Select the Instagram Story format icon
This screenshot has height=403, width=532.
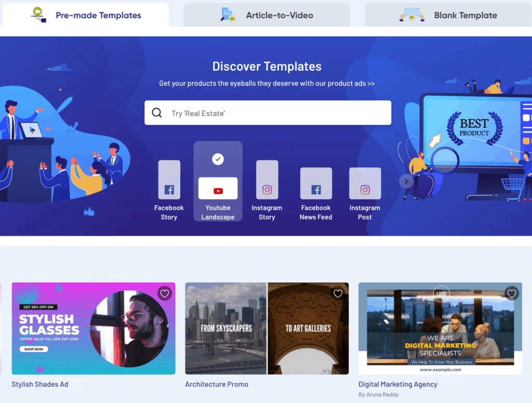coord(267,180)
